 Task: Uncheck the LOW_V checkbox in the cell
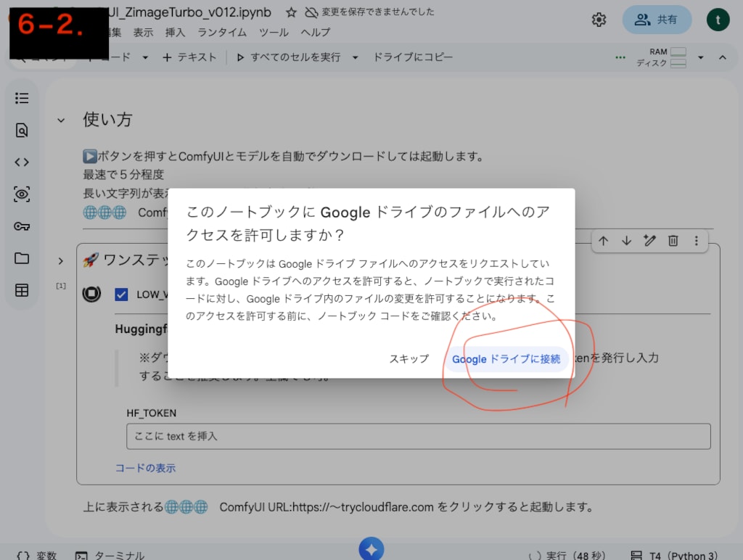120,294
